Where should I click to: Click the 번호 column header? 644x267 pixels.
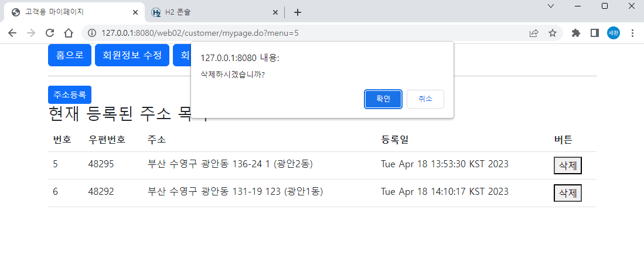click(x=62, y=140)
